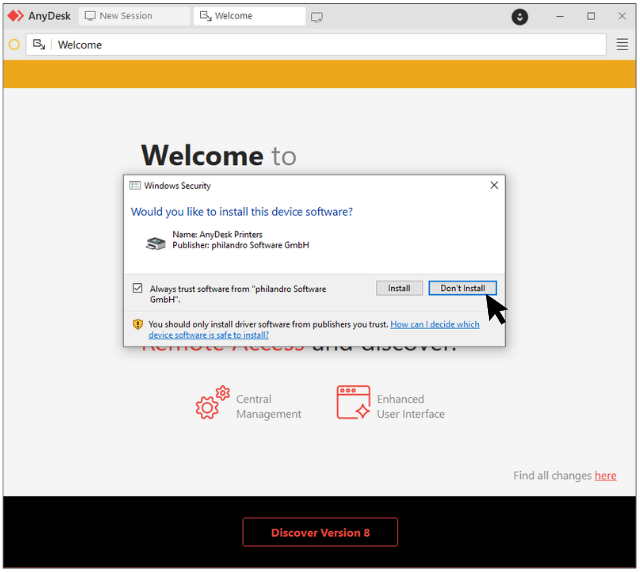Open the 'here' changes link
The width and height of the screenshot is (640, 572).
click(x=605, y=476)
